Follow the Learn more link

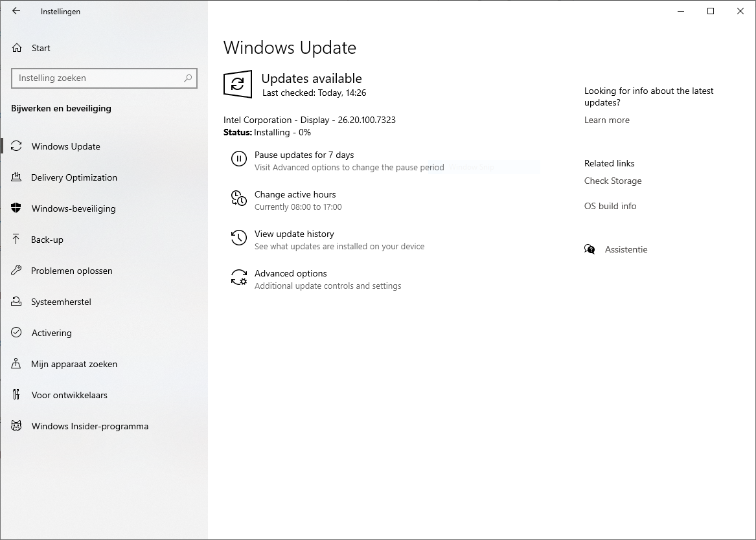606,120
